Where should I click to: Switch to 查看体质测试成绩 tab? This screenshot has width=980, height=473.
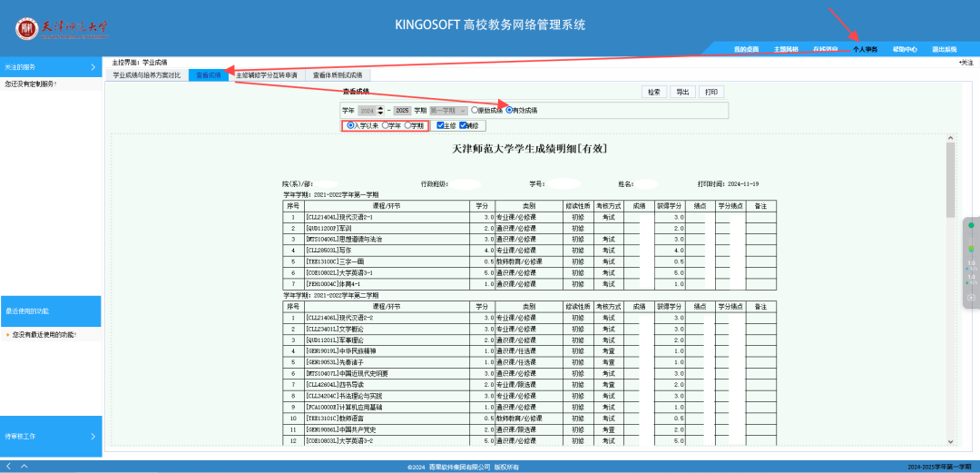[338, 75]
